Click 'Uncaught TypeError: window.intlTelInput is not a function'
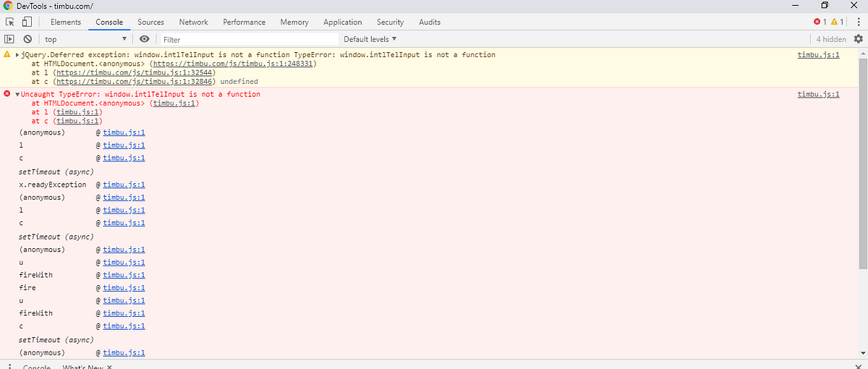 (141, 94)
